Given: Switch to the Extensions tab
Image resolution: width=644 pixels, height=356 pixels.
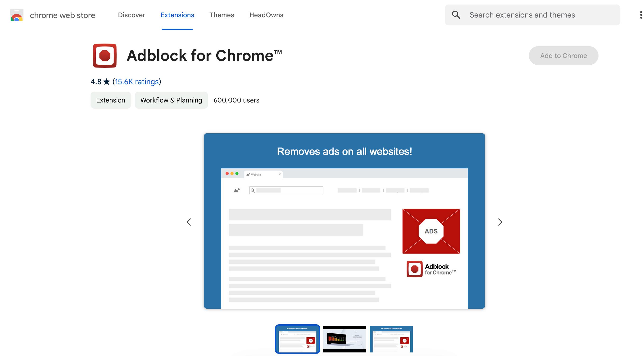Looking at the screenshot, I should point(177,15).
